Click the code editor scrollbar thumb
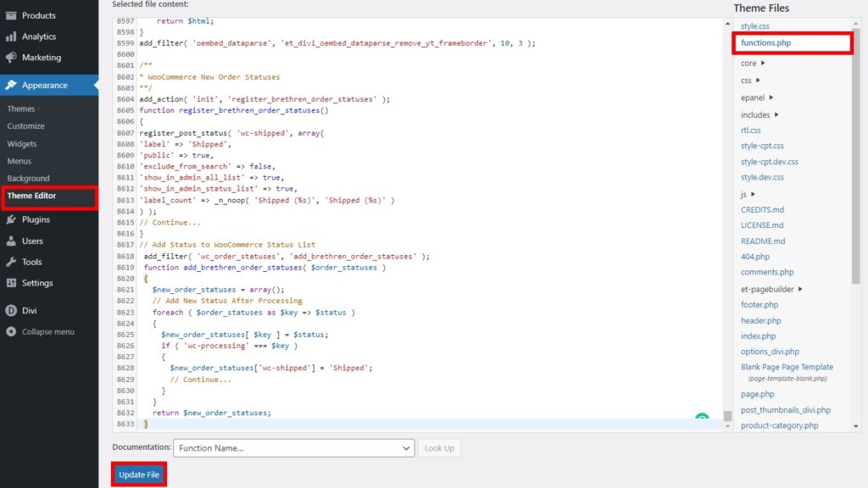This screenshot has width=868, height=488. click(727, 415)
